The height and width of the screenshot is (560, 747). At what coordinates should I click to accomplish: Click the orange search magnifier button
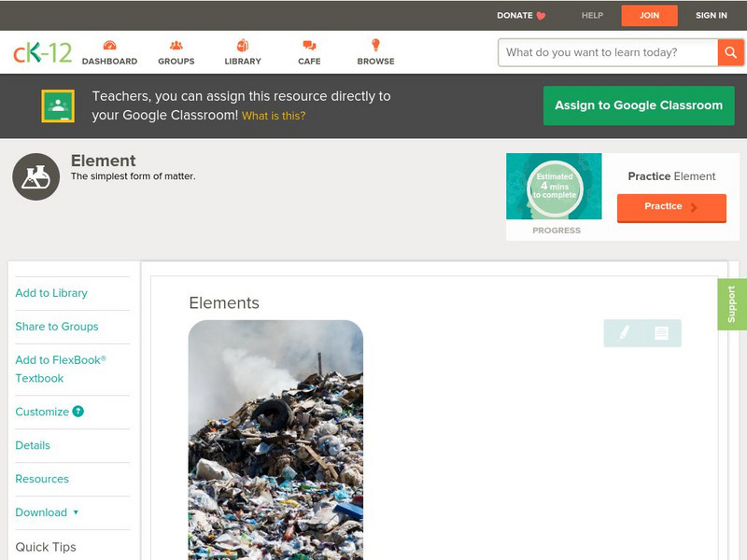(x=730, y=52)
